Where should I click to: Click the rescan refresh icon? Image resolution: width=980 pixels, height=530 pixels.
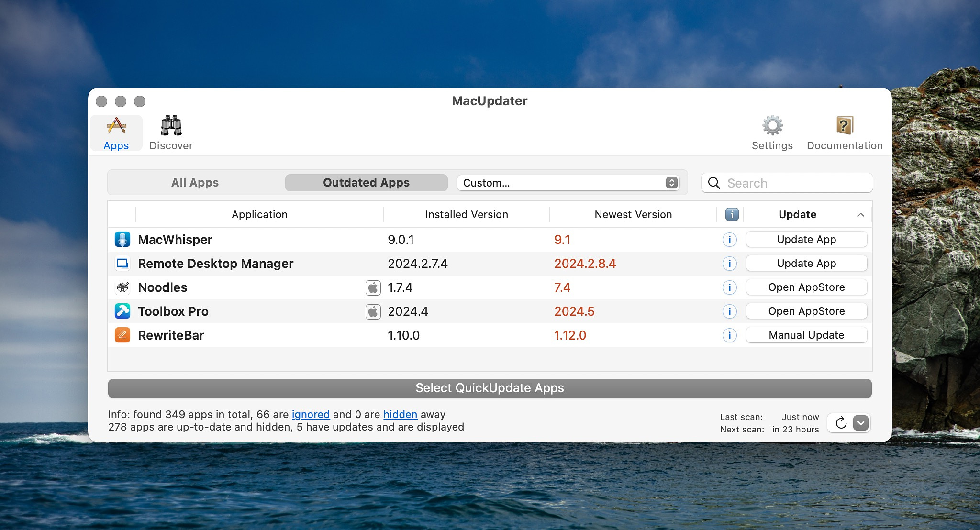pyautogui.click(x=841, y=423)
